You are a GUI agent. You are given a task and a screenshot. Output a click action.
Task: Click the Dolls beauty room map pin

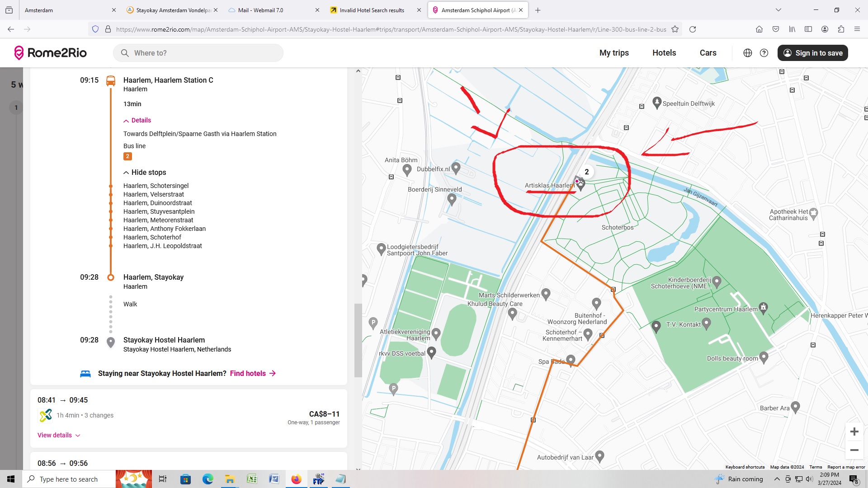pos(764,357)
